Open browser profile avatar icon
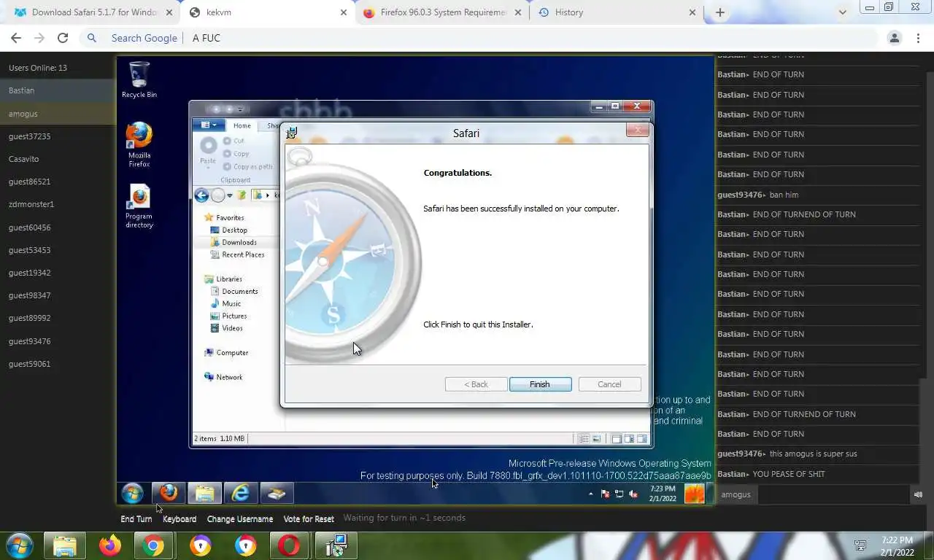Screen dimensions: 934x560 (x=894, y=38)
